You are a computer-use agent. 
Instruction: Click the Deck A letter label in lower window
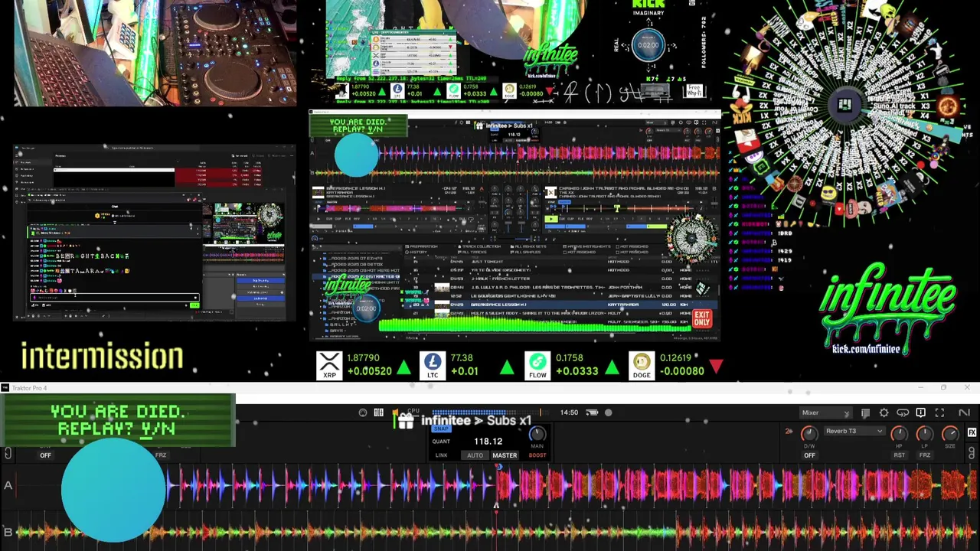pos(8,485)
